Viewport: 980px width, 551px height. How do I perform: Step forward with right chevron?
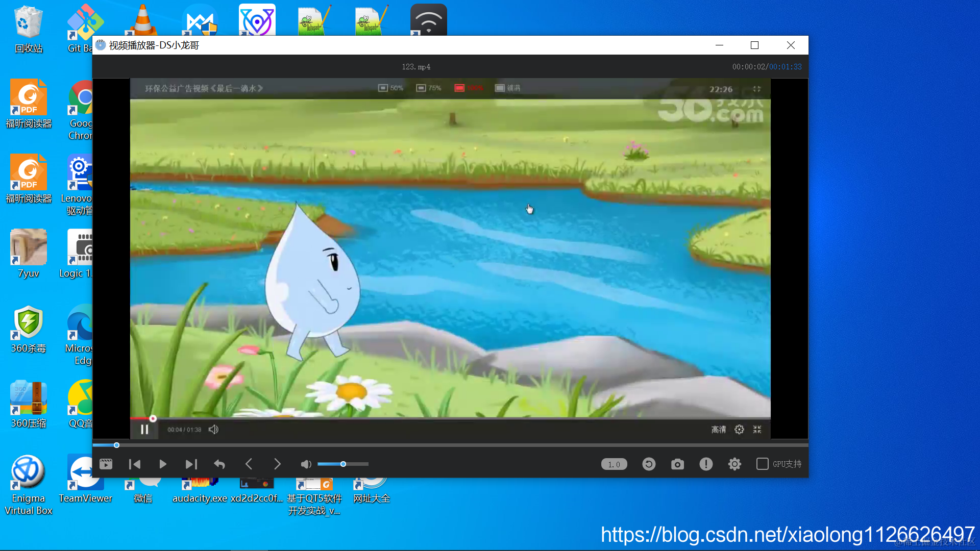click(x=277, y=464)
